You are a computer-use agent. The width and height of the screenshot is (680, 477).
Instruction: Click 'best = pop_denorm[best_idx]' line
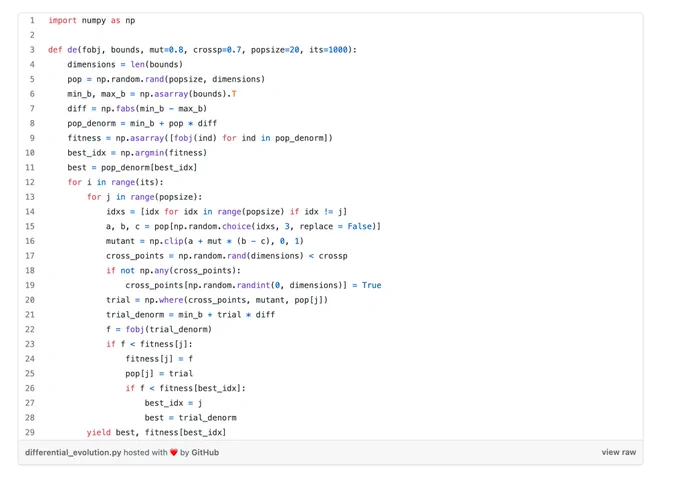tap(132, 167)
